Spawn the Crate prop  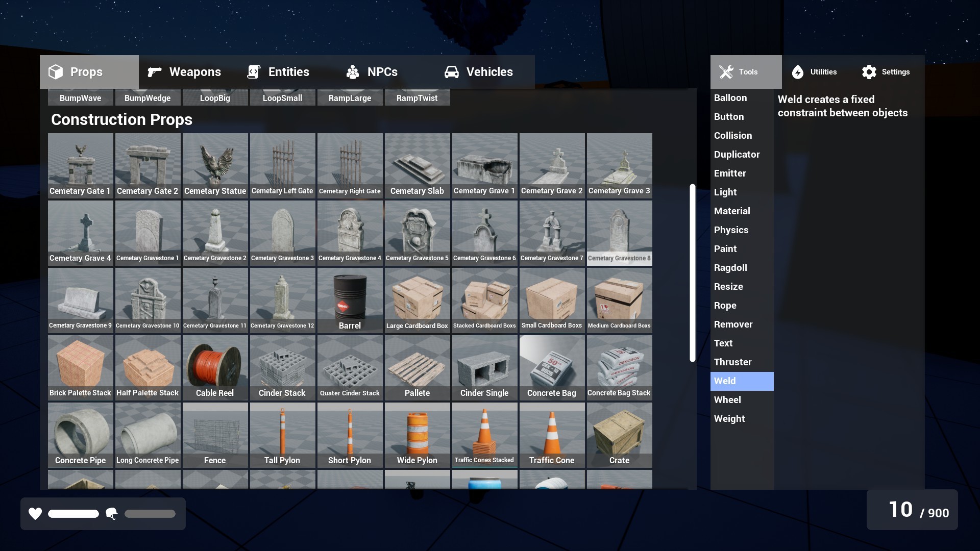click(619, 434)
